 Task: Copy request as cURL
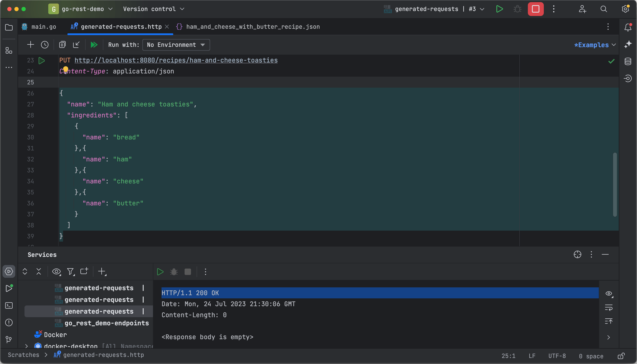pyautogui.click(x=62, y=45)
